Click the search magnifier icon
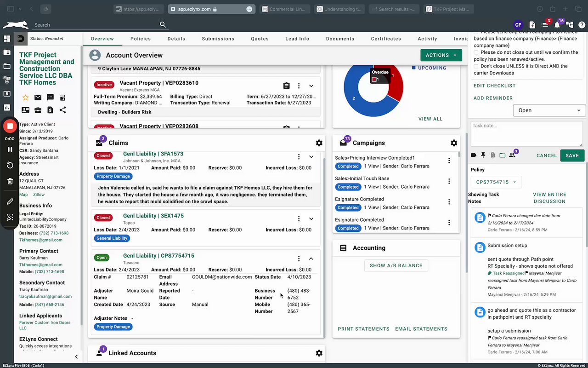The image size is (588, 368). pyautogui.click(x=163, y=25)
